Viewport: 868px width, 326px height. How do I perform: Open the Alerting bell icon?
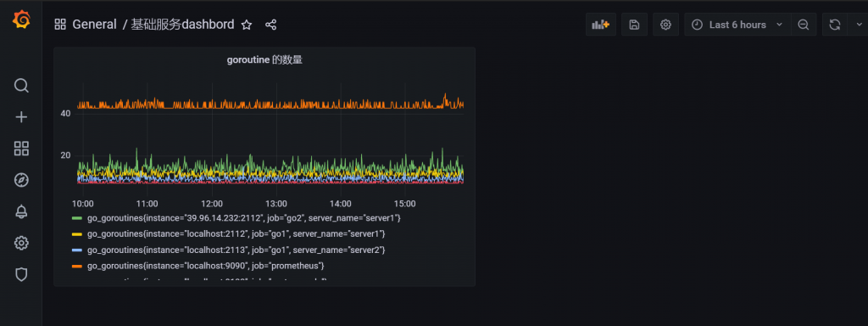coord(21,211)
